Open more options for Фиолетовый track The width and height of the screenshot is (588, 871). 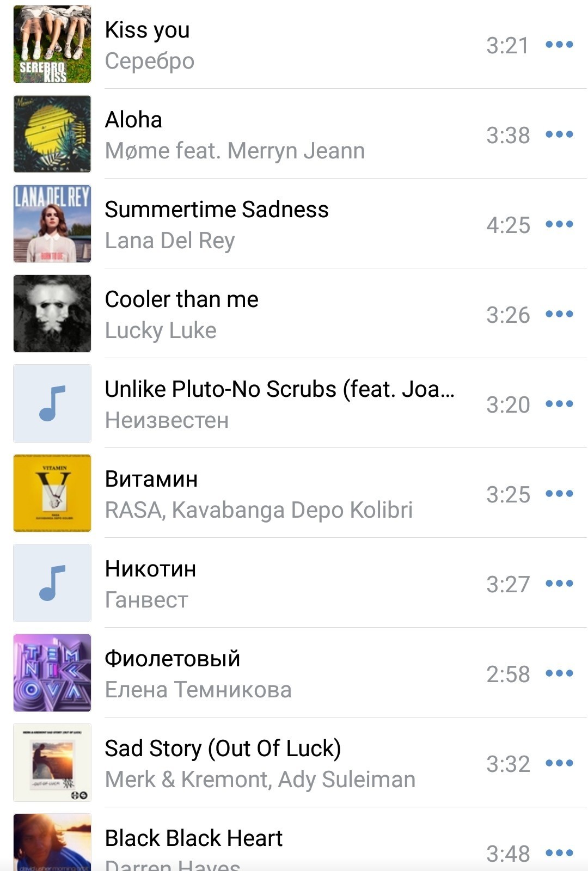559,673
